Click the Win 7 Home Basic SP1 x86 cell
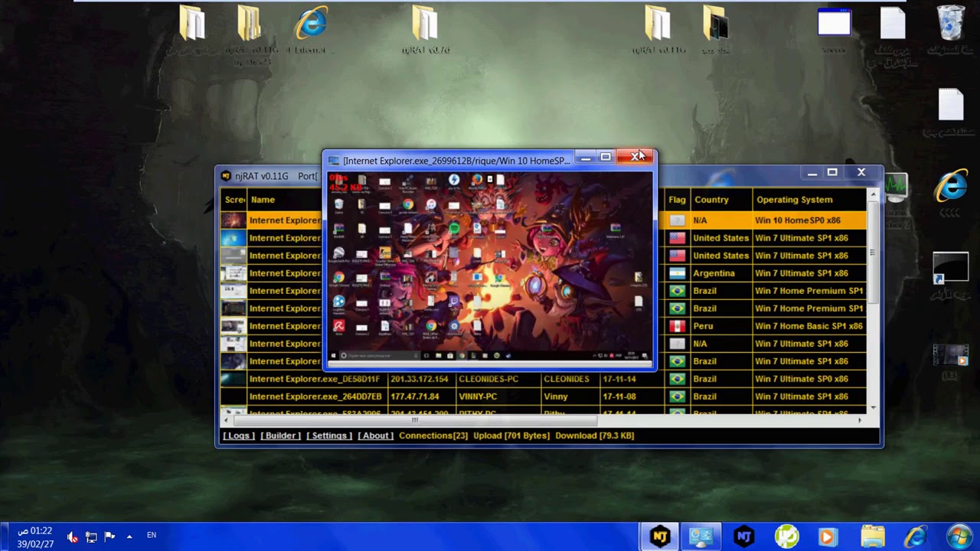 tap(808, 326)
